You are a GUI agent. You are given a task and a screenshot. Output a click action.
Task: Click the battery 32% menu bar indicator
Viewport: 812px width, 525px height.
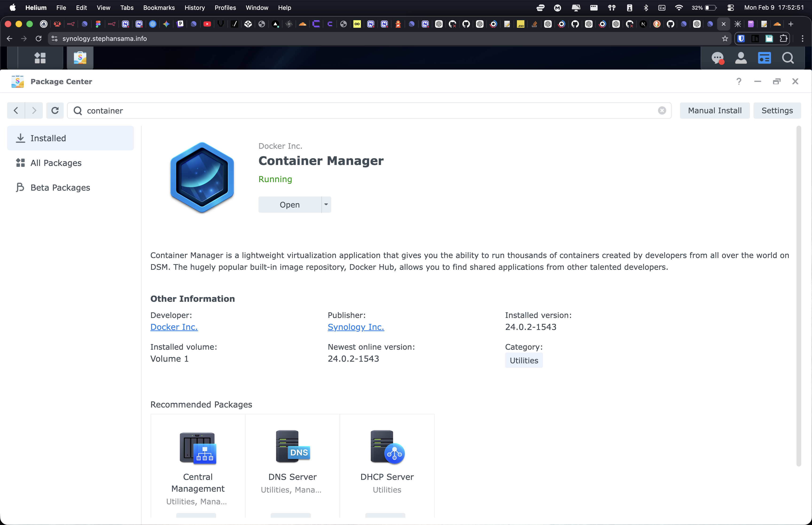(x=704, y=8)
